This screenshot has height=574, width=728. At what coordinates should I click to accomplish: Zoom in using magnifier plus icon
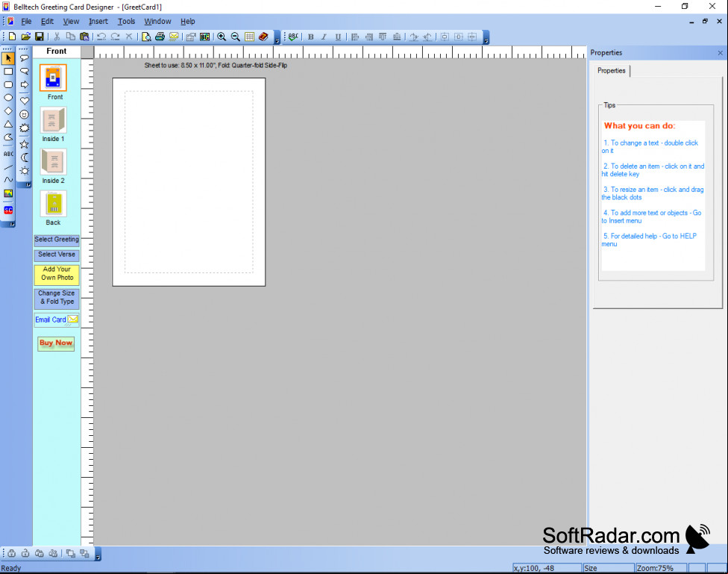[222, 37]
